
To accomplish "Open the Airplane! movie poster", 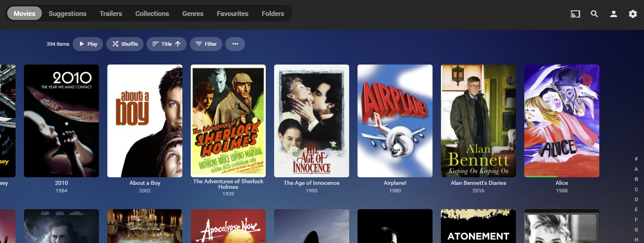I will tap(395, 121).
